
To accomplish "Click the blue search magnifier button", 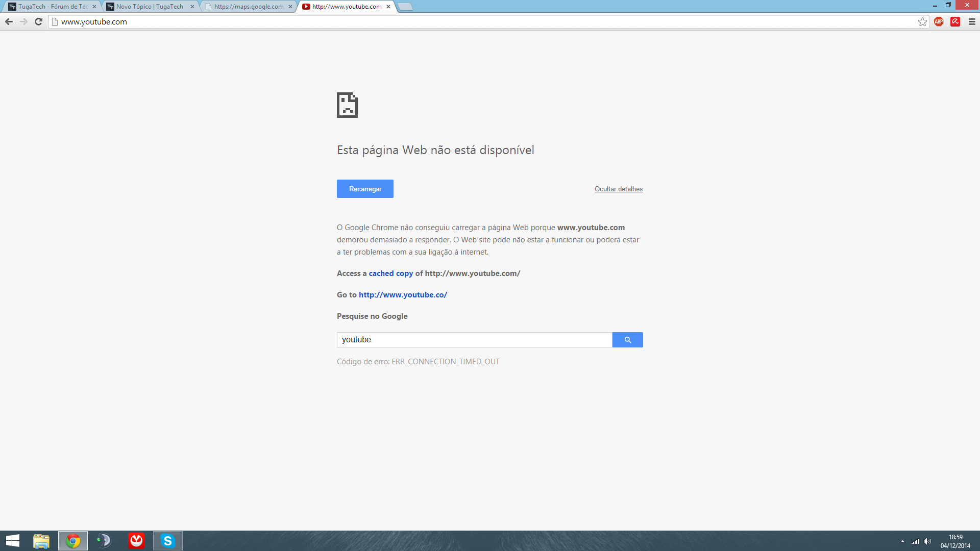I will pos(627,340).
